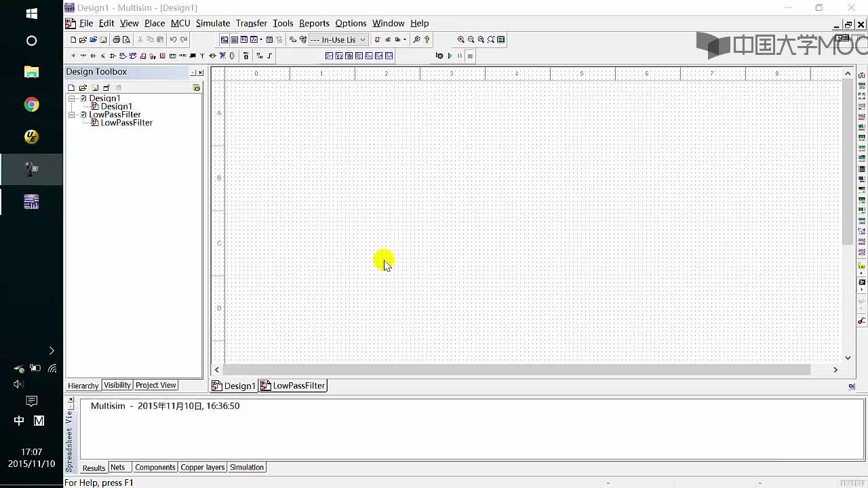Close the Spreadsheet View panel
The height and width of the screenshot is (488, 868).
pos(71,400)
